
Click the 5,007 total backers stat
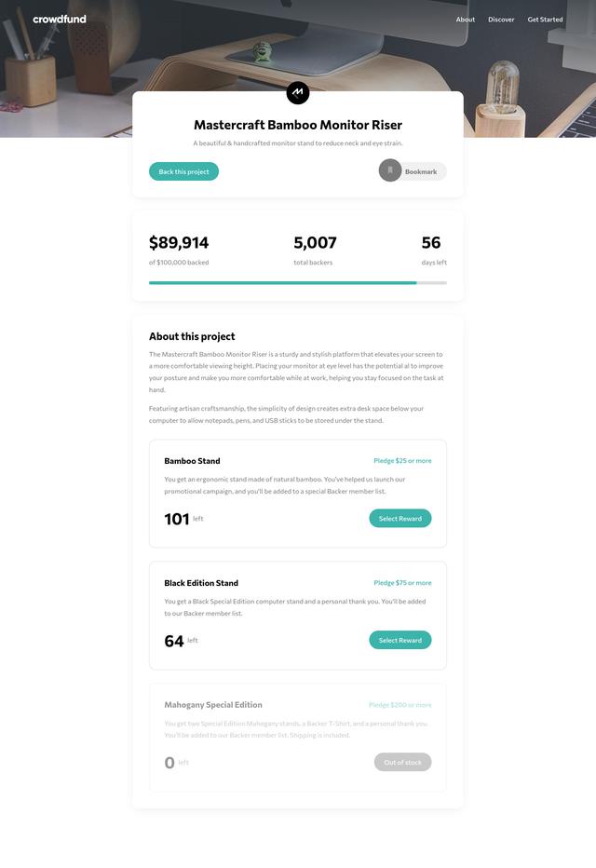(312, 242)
